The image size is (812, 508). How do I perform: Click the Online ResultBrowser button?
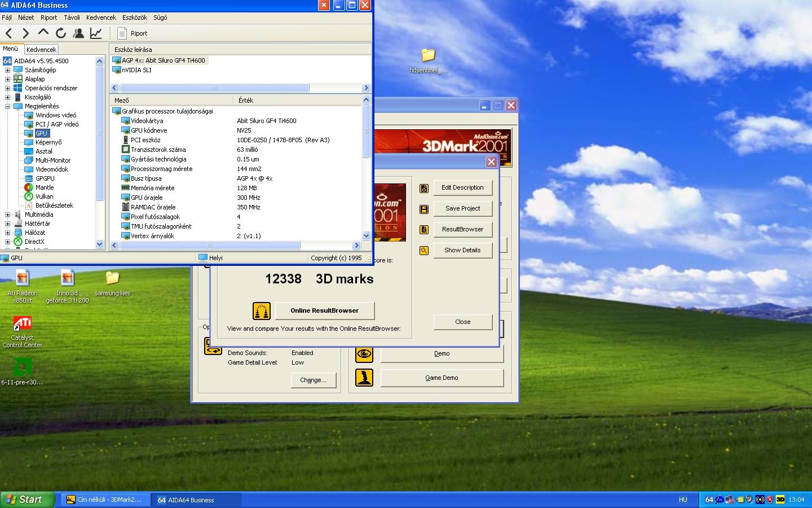324,310
